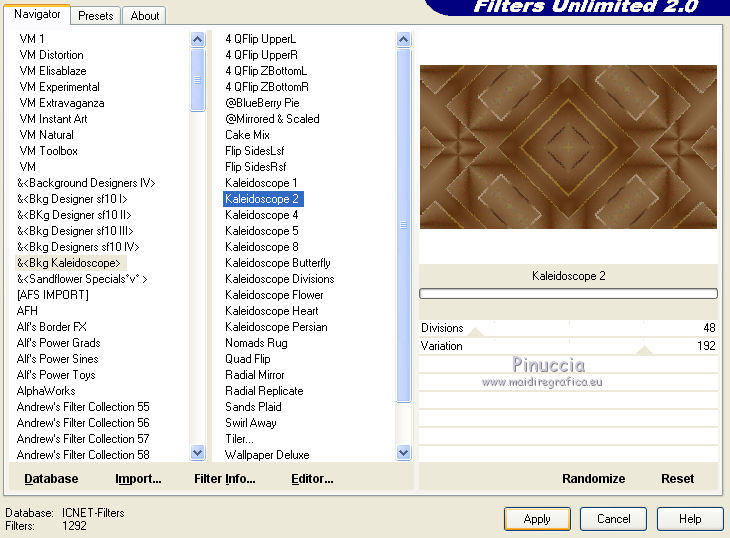The width and height of the screenshot is (730, 538).
Task: Select VM Distortion category
Action: click(x=51, y=55)
